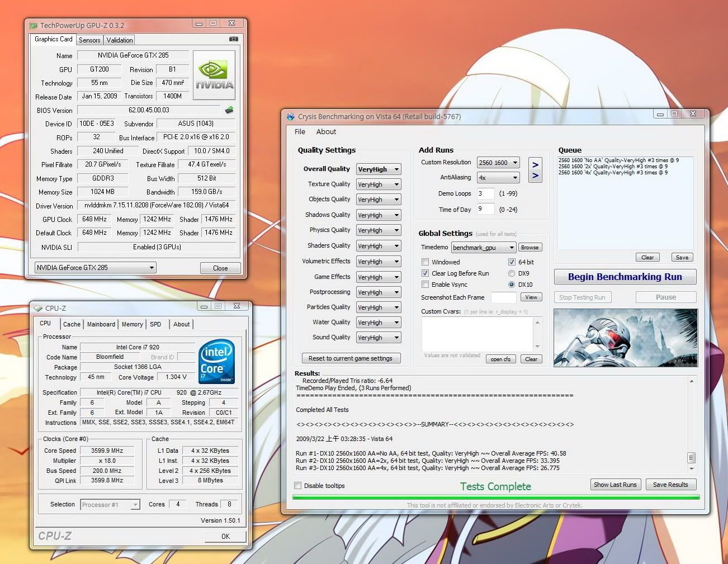Click the Begin Benchmarking Run button
Image resolution: width=728 pixels, height=564 pixels.
[x=625, y=277]
